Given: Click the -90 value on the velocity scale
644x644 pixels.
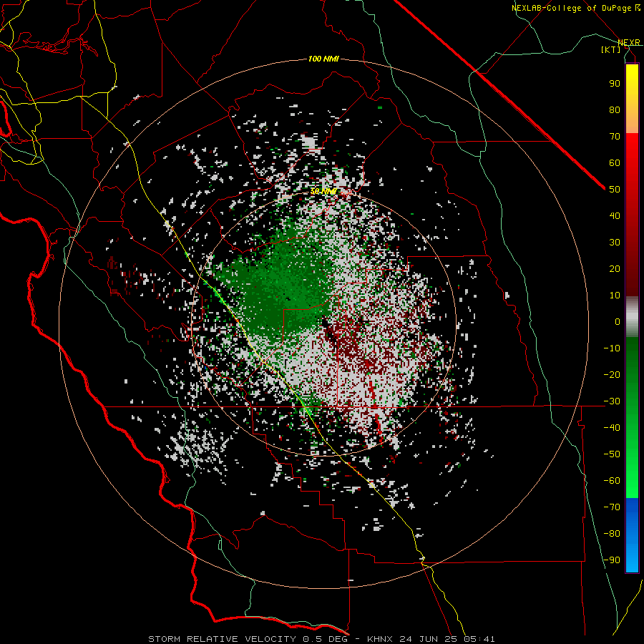Looking at the screenshot, I should 612,560.
